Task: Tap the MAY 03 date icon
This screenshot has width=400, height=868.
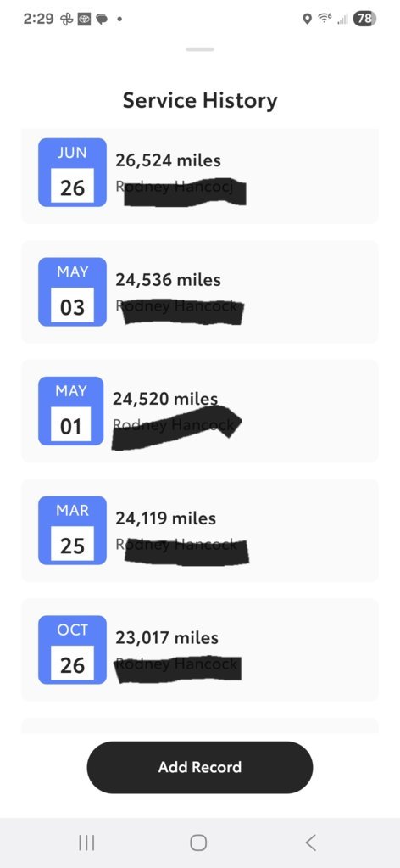Action: [72, 292]
